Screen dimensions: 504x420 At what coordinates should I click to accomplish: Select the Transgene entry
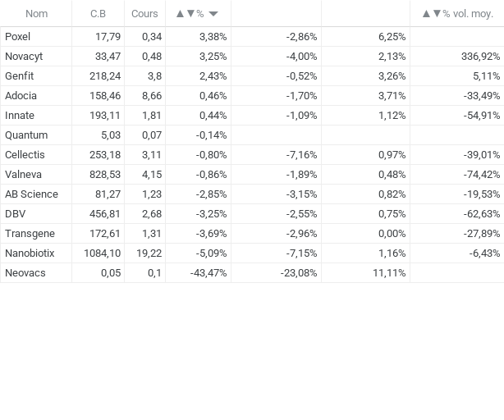30,234
